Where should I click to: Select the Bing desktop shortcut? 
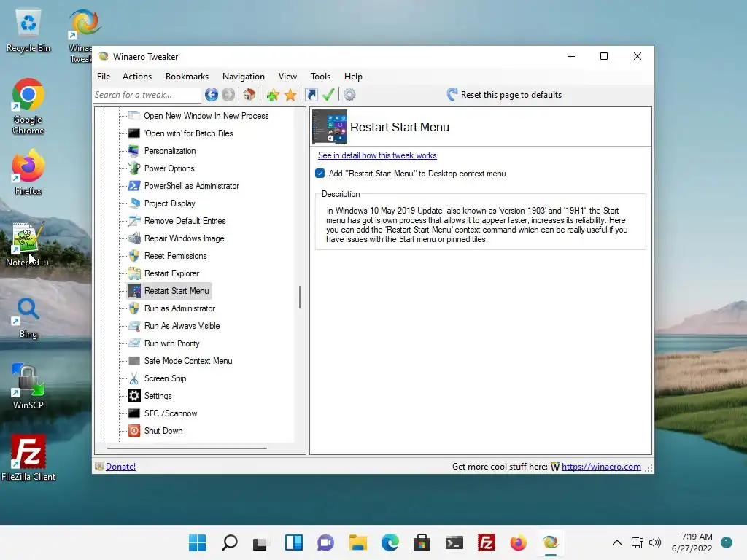click(28, 318)
